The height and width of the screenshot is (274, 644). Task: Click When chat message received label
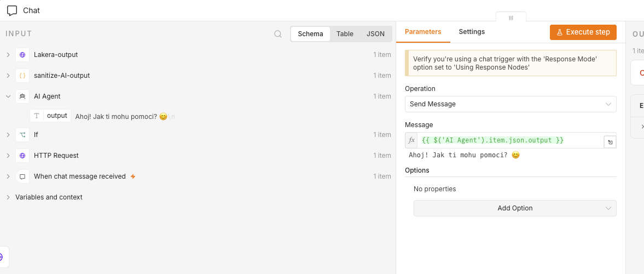click(80, 176)
